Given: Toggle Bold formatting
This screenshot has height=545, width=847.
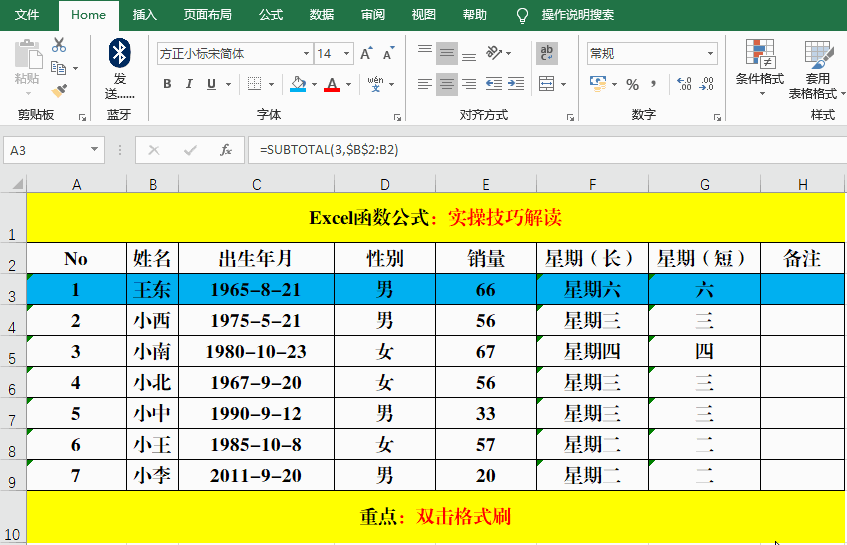Looking at the screenshot, I should 167,85.
